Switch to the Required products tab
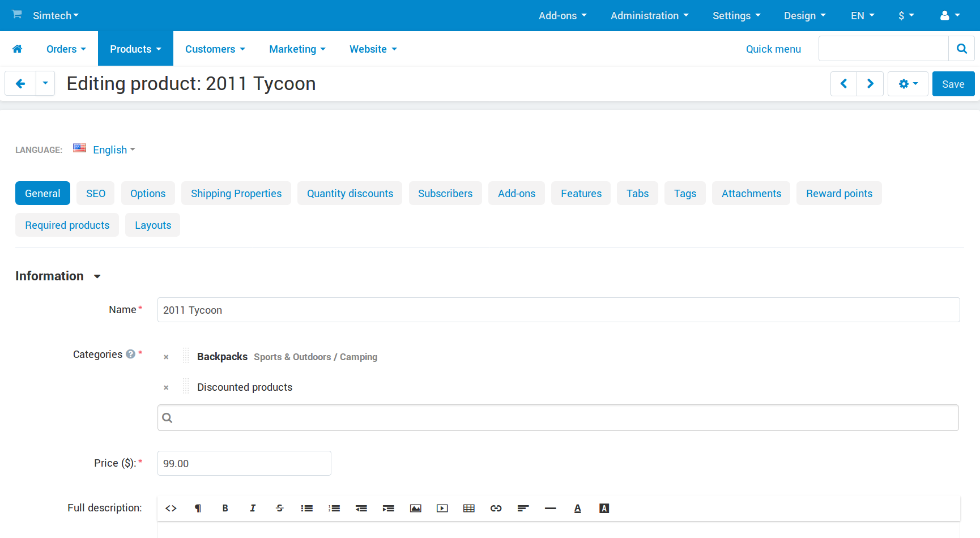 [67, 225]
